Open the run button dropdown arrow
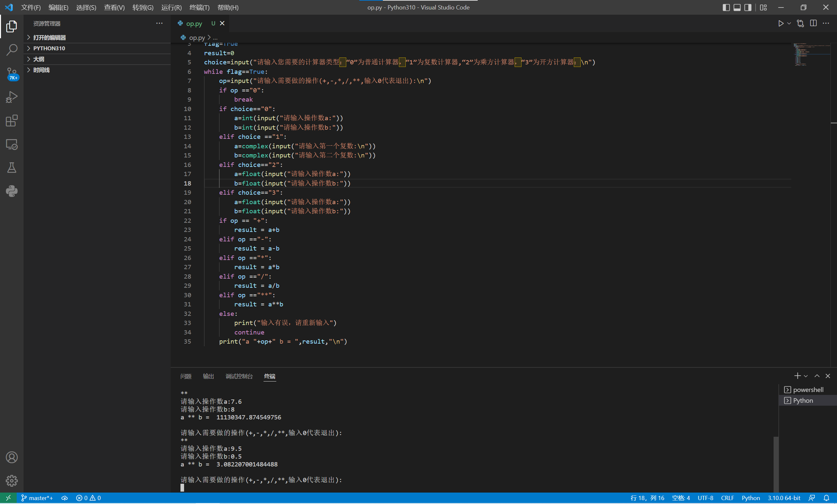 point(789,24)
